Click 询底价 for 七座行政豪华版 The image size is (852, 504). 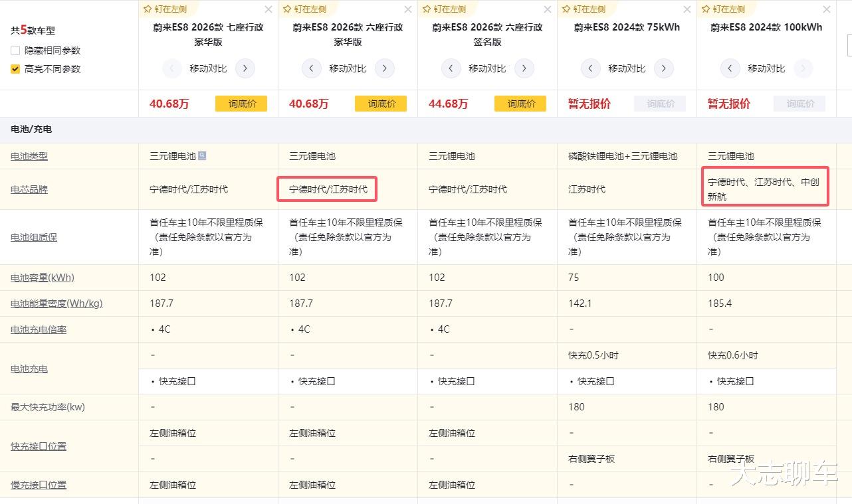(x=241, y=104)
